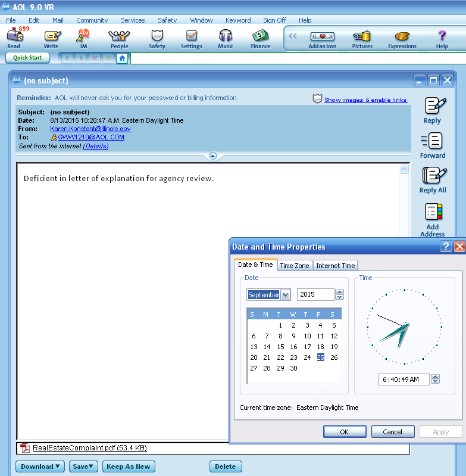Open RealEstateComplaint.pdf attachment
The height and width of the screenshot is (476, 466).
(x=90, y=448)
